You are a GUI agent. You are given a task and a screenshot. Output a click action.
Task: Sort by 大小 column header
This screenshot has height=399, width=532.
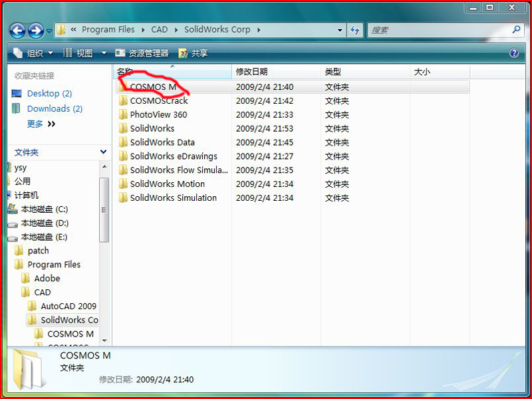(440, 72)
